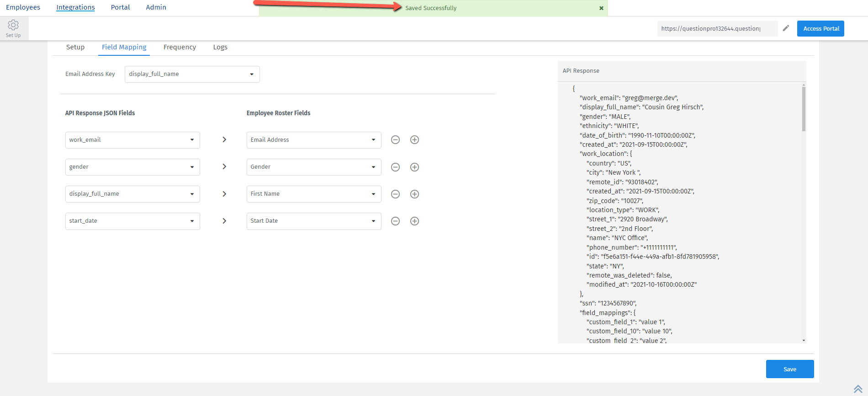Screen dimensions: 868x396
Task: Remove the display_full_name mapping row
Action: point(396,194)
